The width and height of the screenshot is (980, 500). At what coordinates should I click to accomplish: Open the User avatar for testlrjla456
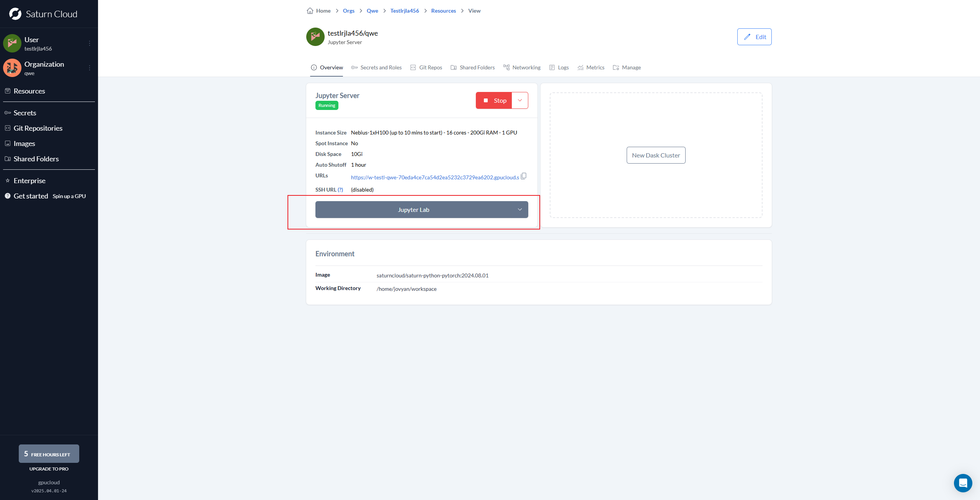tap(12, 43)
